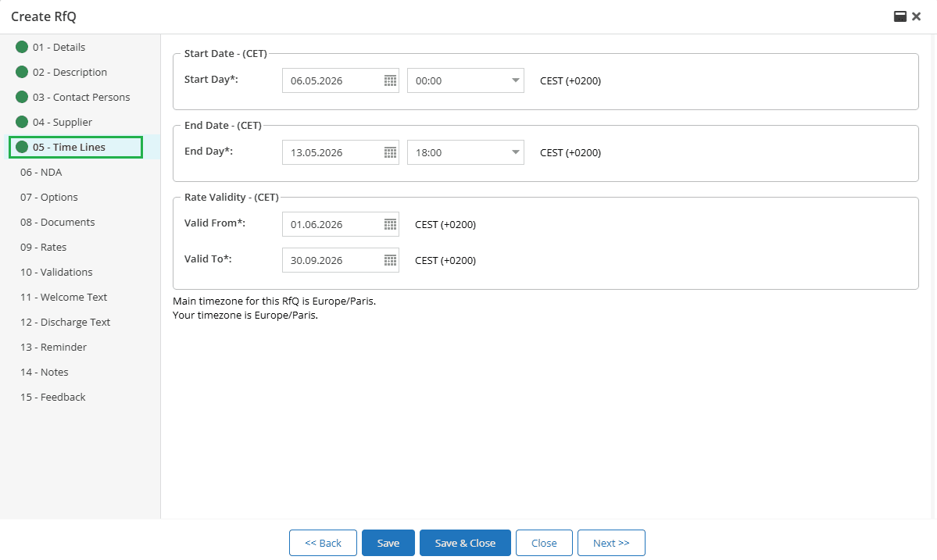
Task: Go to step 02 - Description
Action: click(70, 72)
